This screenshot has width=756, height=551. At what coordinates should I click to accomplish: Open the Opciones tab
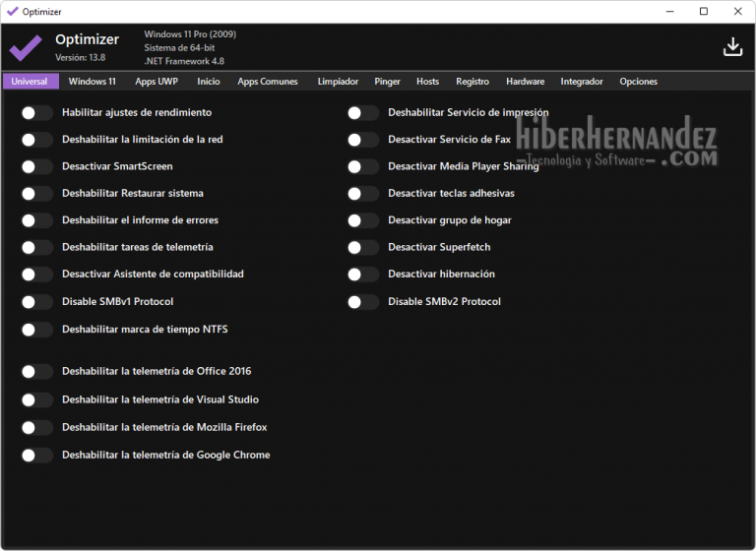(638, 82)
